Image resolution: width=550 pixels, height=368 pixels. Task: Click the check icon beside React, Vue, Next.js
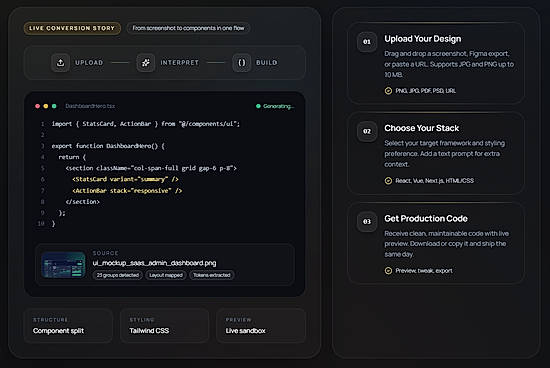[x=388, y=181]
